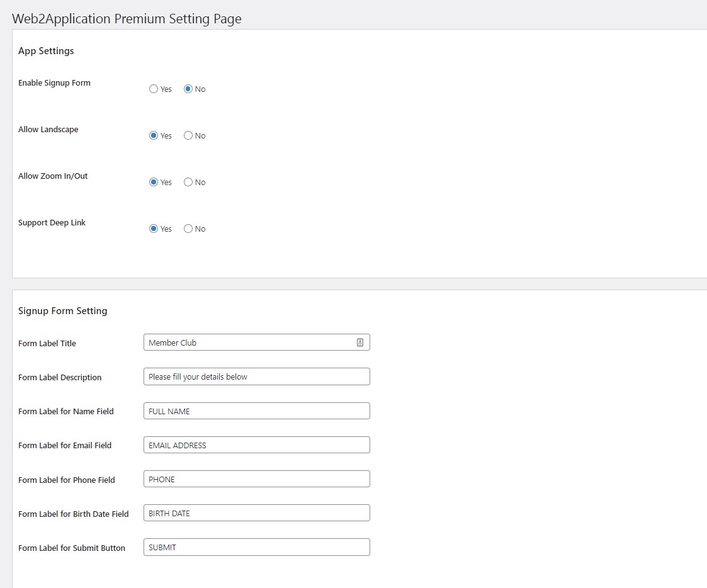Click the Web2Application Premium Setting Page title
Screen dimensions: 707x588
coord(127,19)
